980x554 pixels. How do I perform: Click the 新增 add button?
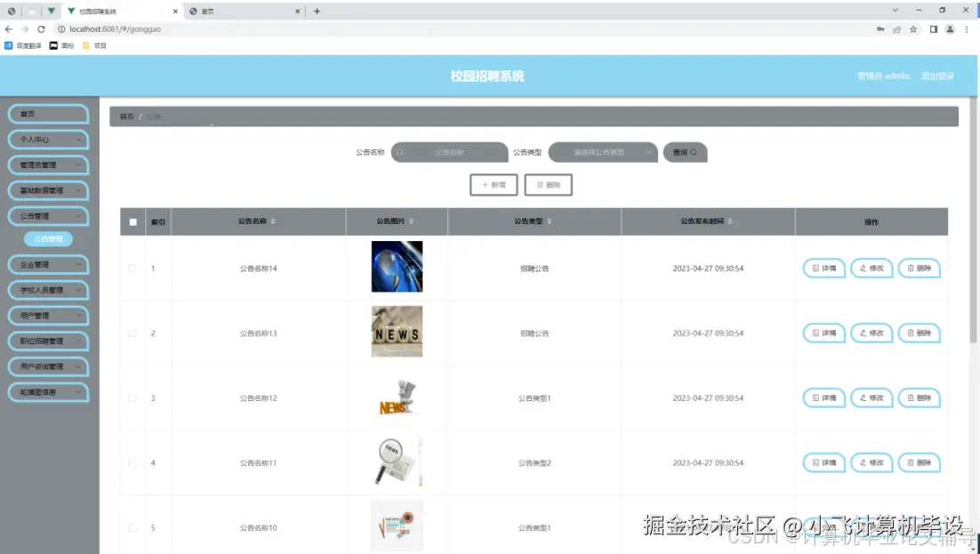point(494,185)
